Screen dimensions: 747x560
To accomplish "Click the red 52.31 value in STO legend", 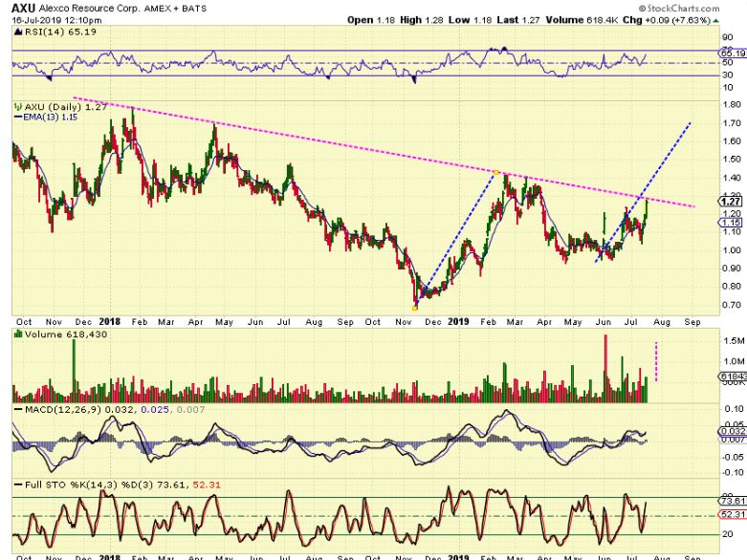I will click(x=207, y=485).
